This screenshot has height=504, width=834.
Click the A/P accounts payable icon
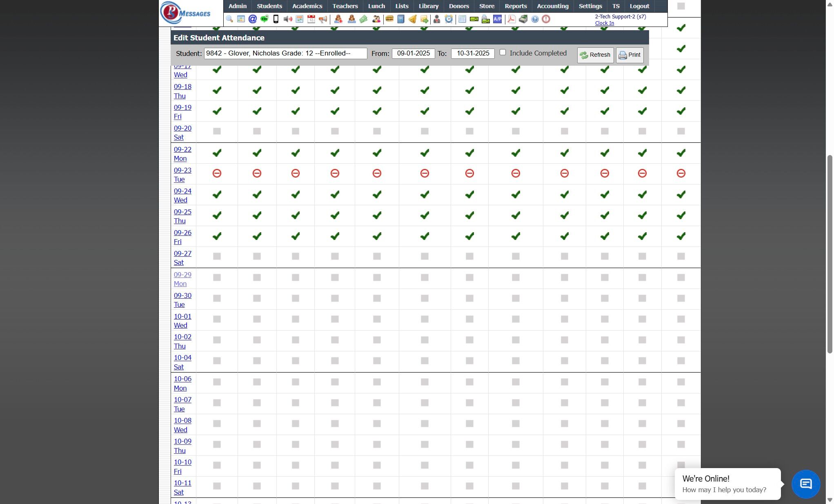coord(497,19)
